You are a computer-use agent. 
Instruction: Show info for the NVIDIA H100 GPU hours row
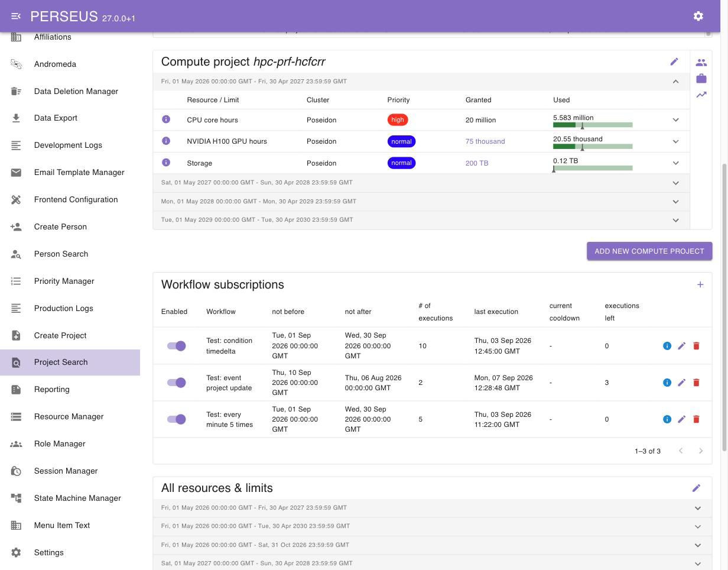click(166, 141)
